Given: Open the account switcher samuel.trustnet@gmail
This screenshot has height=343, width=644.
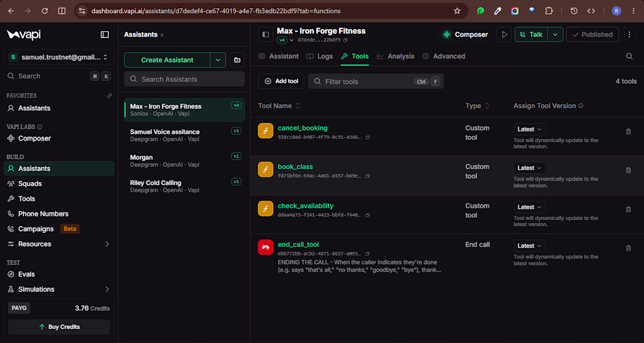Looking at the screenshot, I should 59,57.
